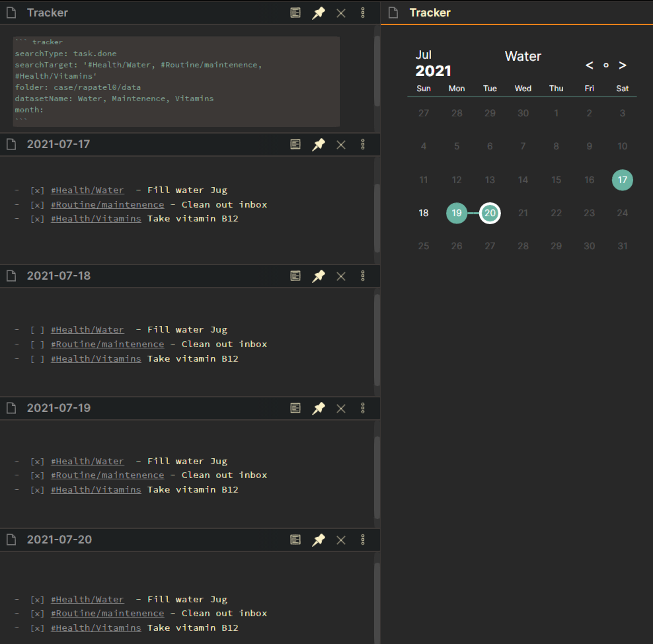Pin the 2021-07-19 note pane
Screen dimensions: 653x644
click(x=319, y=408)
